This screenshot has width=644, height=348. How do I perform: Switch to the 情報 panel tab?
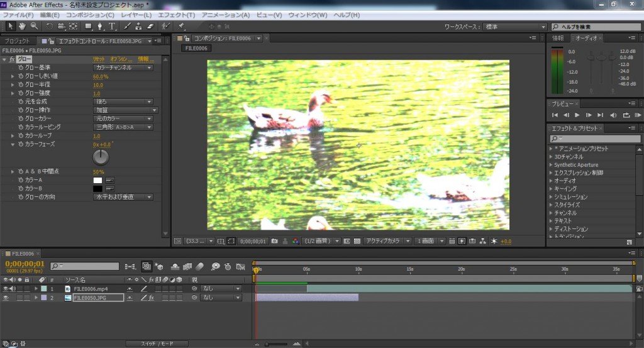click(558, 38)
